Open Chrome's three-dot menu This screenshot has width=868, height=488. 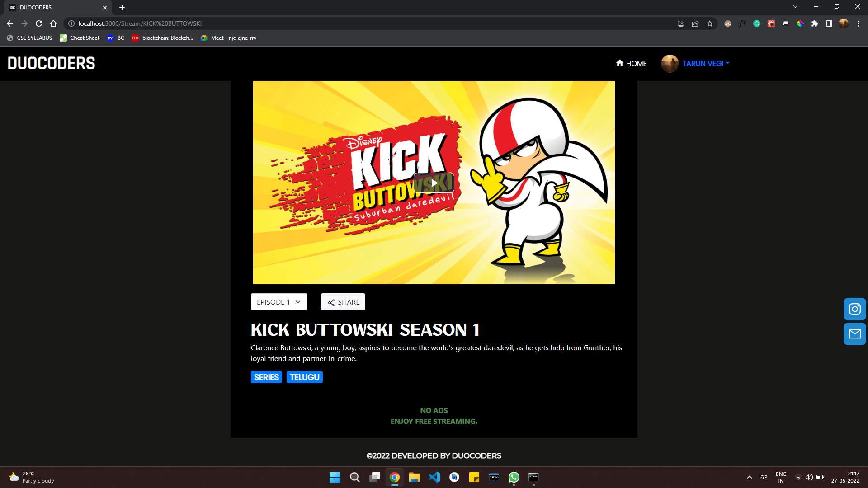pos(858,23)
